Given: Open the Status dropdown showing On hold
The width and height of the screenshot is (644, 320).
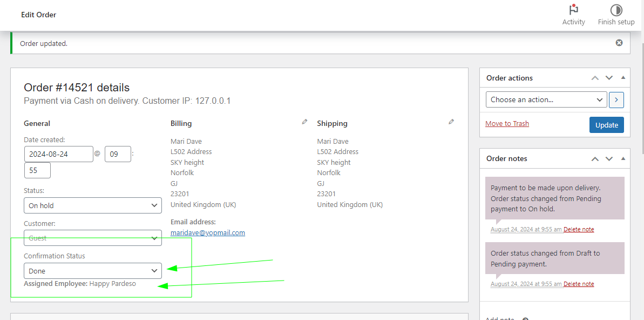Looking at the screenshot, I should [92, 205].
